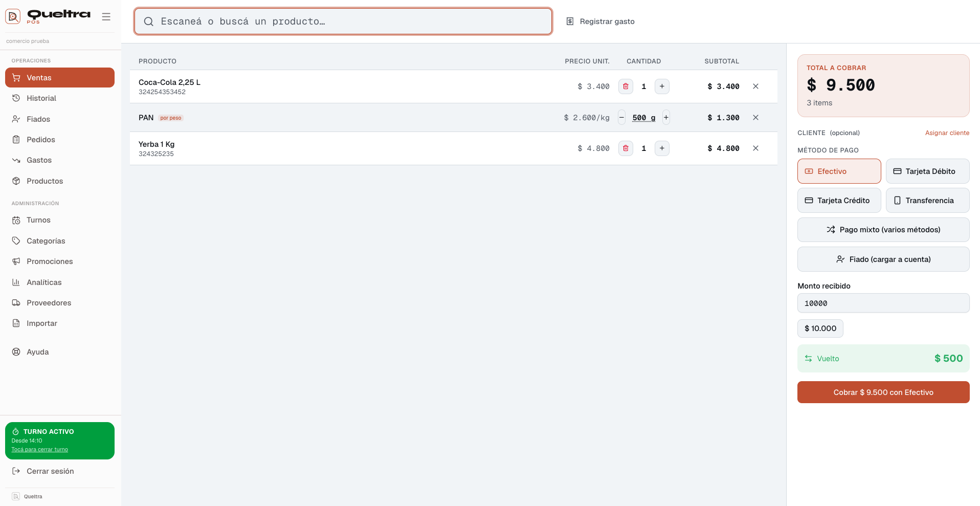Click the trash icon for Yerba 1 Kg

pos(626,148)
